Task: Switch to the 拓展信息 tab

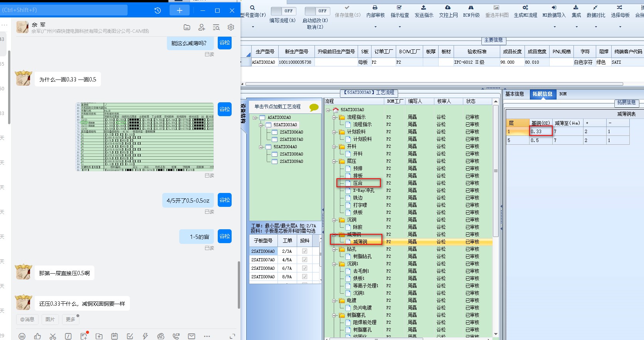Action: (542, 94)
